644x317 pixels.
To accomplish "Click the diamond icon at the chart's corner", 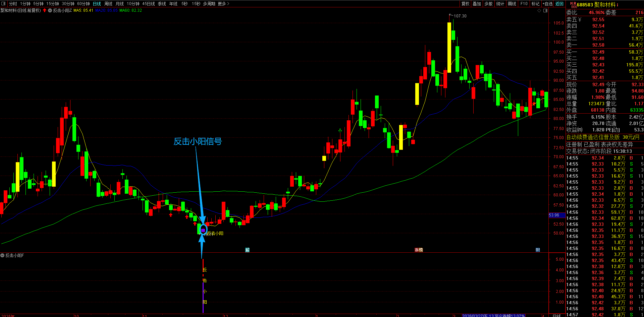I will pos(539,11).
